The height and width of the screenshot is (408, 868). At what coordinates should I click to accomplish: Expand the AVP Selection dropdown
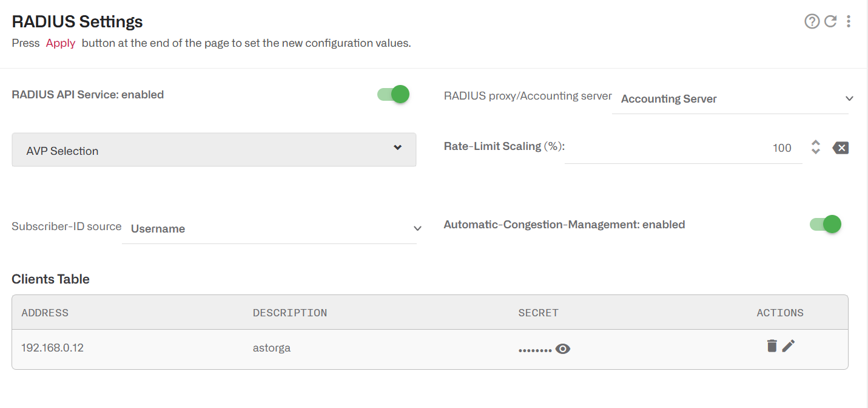click(214, 149)
